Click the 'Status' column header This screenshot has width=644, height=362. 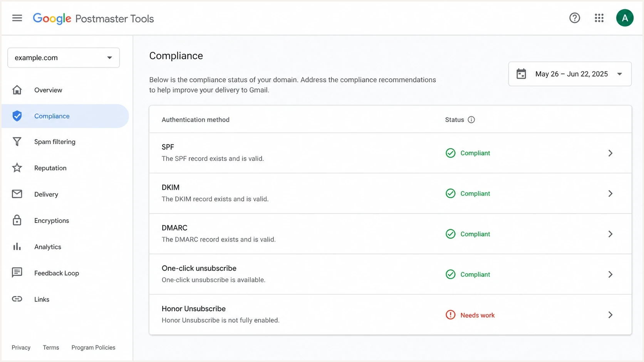[x=454, y=120]
